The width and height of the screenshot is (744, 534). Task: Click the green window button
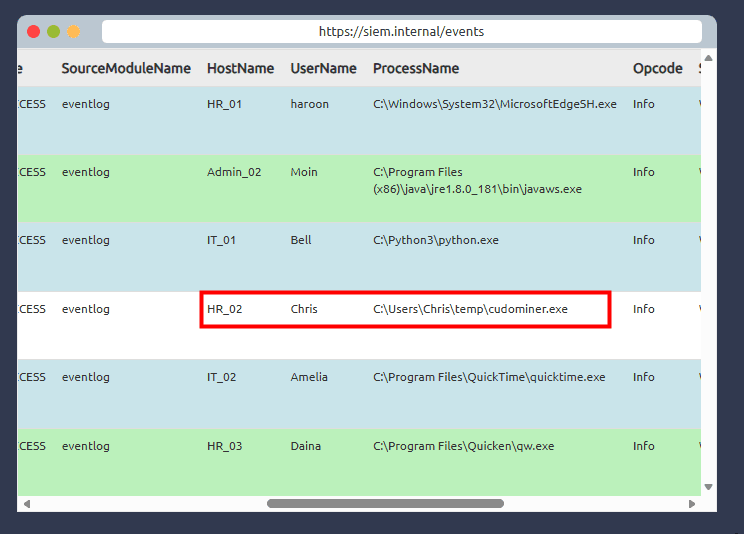(x=54, y=32)
